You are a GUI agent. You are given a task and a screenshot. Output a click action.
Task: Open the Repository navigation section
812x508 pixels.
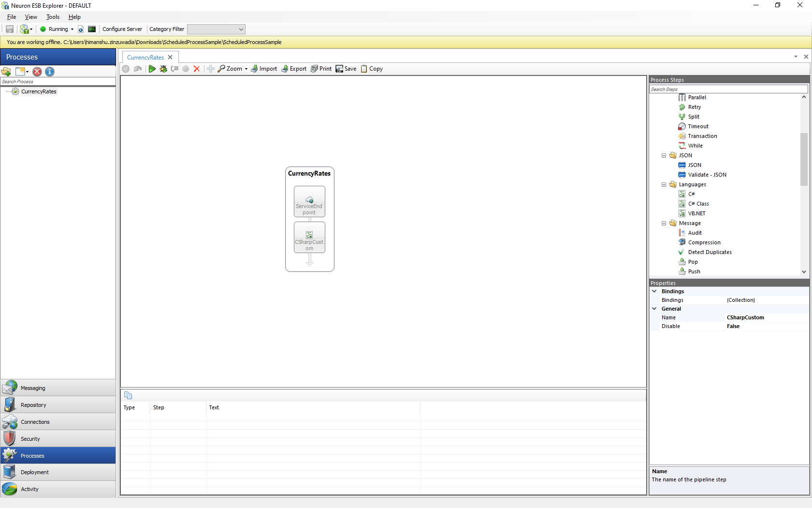(x=58, y=405)
